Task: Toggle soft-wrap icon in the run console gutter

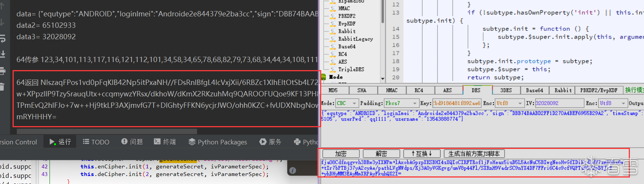Action: (x=2, y=38)
